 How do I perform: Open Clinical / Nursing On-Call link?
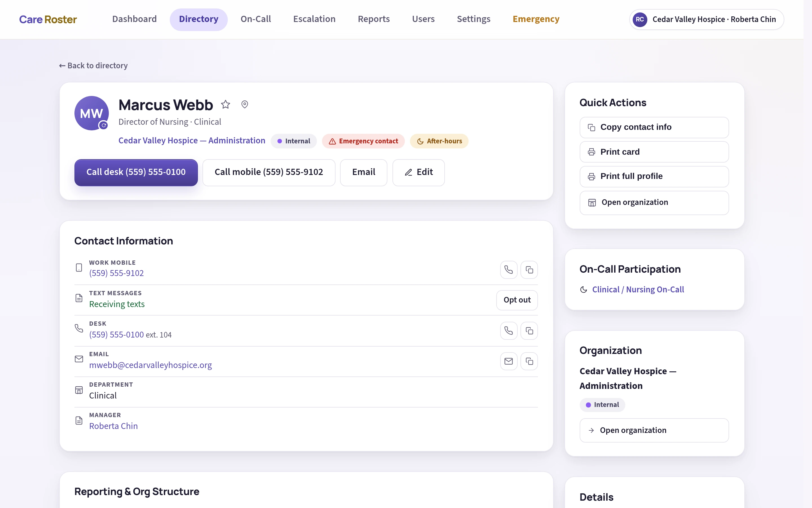click(x=638, y=290)
